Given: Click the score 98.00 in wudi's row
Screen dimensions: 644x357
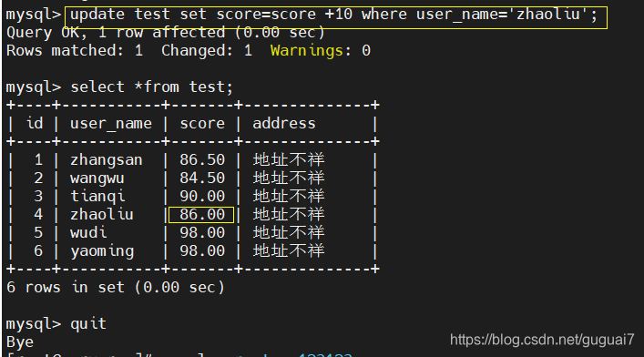Looking at the screenshot, I should [202, 232].
